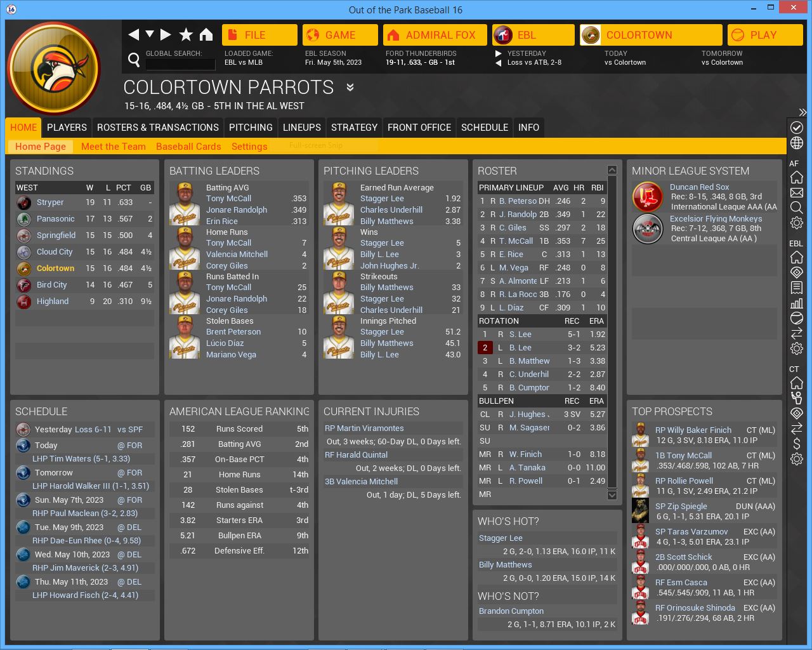Viewport: 812px width, 650px height.
Task: Expand the right sidebar with double chevron
Action: click(802, 112)
